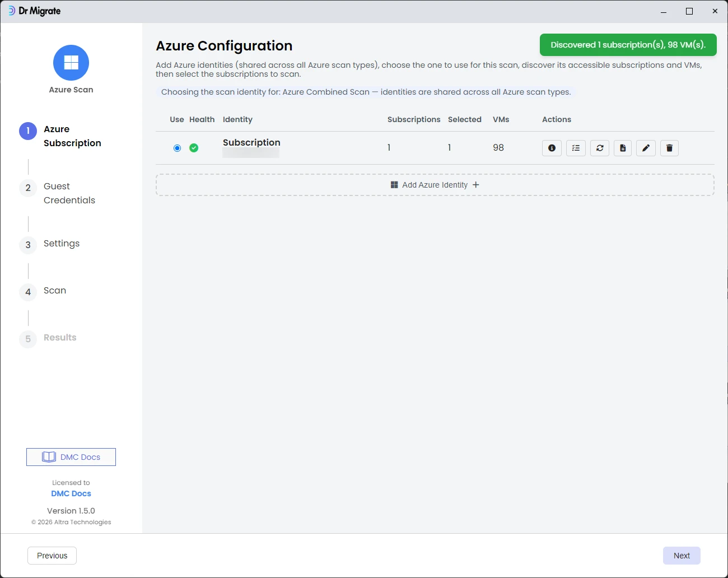The image size is (728, 578).
Task: Click the plus icon after Add Azure Identity
Action: tap(476, 185)
